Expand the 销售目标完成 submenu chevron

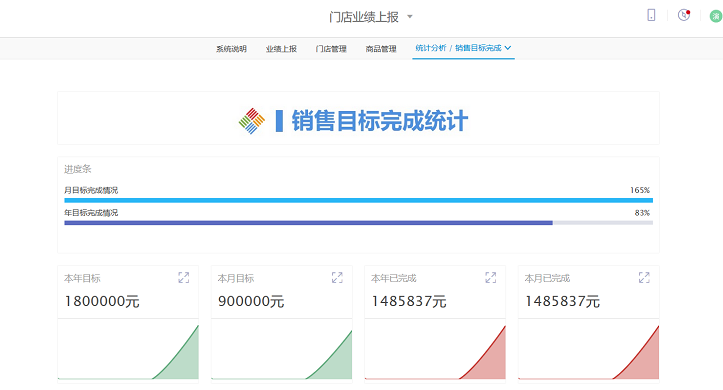508,48
